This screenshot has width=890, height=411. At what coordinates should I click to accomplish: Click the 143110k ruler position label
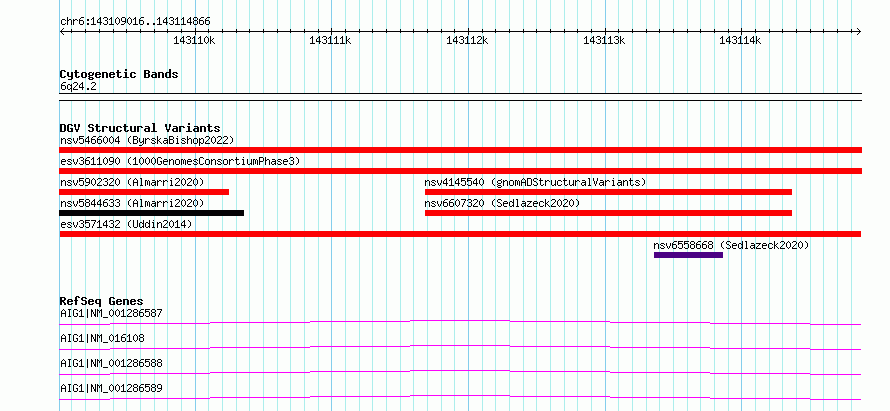point(194,41)
